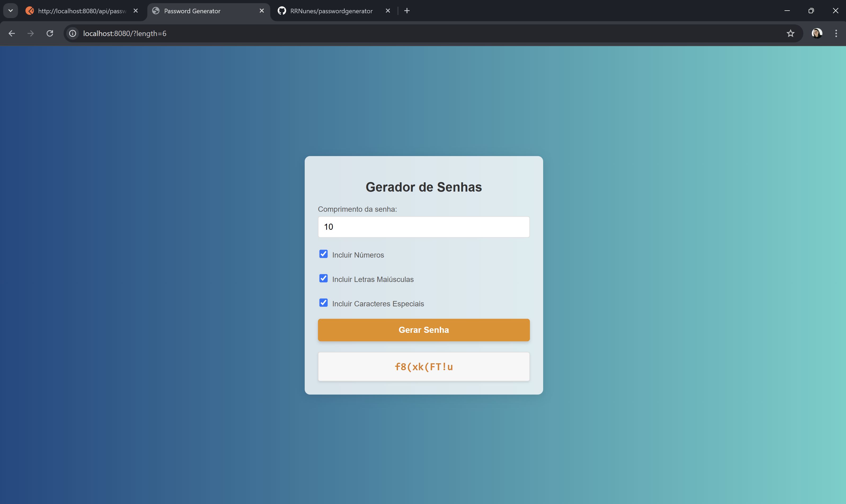Open the tab search dropdown arrow
This screenshot has width=846, height=504.
[11, 11]
